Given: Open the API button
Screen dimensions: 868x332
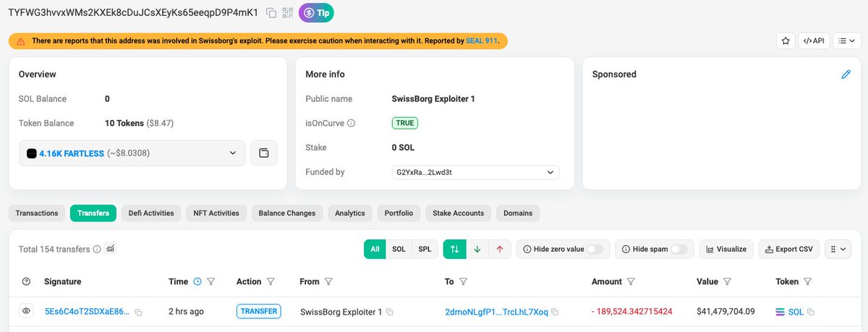Looking at the screenshot, I should (814, 41).
